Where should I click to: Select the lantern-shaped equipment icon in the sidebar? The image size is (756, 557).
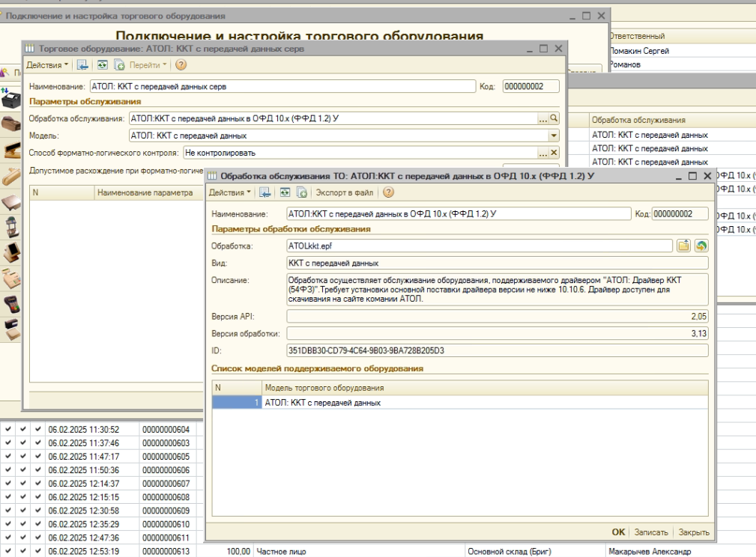pyautogui.click(x=10, y=226)
